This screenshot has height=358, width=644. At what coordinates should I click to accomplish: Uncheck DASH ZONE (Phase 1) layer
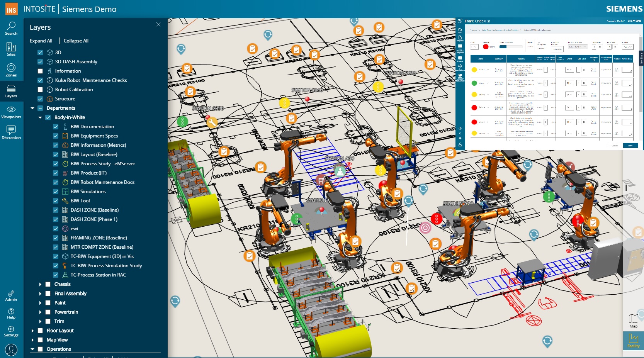(56, 219)
